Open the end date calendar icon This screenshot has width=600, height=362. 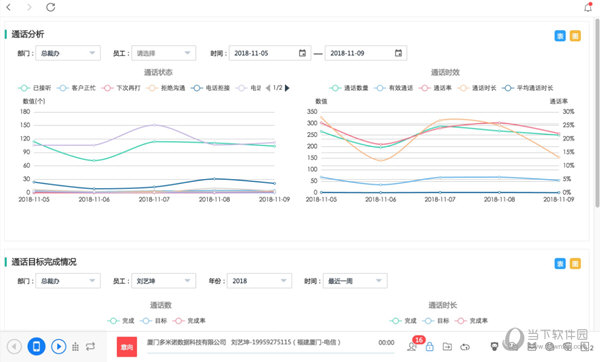[398, 53]
